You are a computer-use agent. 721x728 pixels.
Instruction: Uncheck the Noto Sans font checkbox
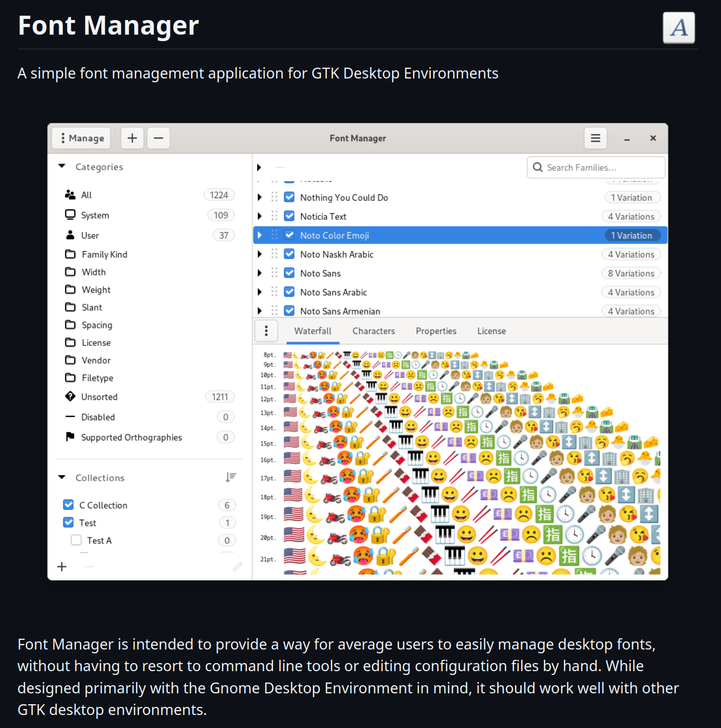click(x=289, y=273)
